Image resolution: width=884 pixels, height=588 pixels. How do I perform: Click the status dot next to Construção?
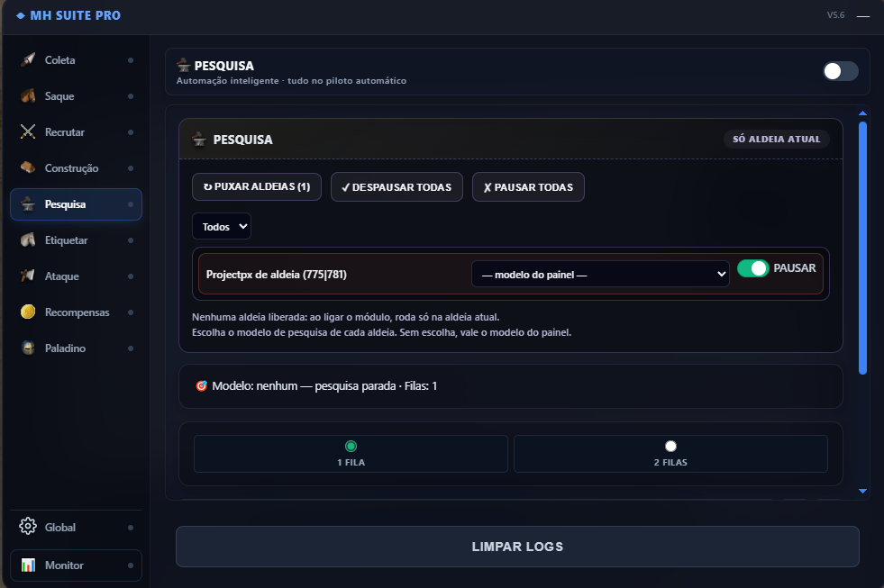pyautogui.click(x=131, y=168)
